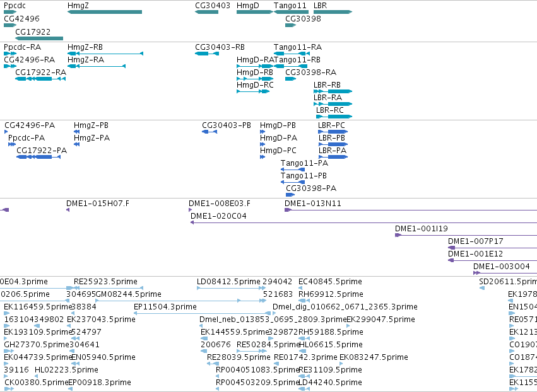This screenshot has height=392, width=537.
Task: Select protein HmgD-PB
Action: pos(278,125)
